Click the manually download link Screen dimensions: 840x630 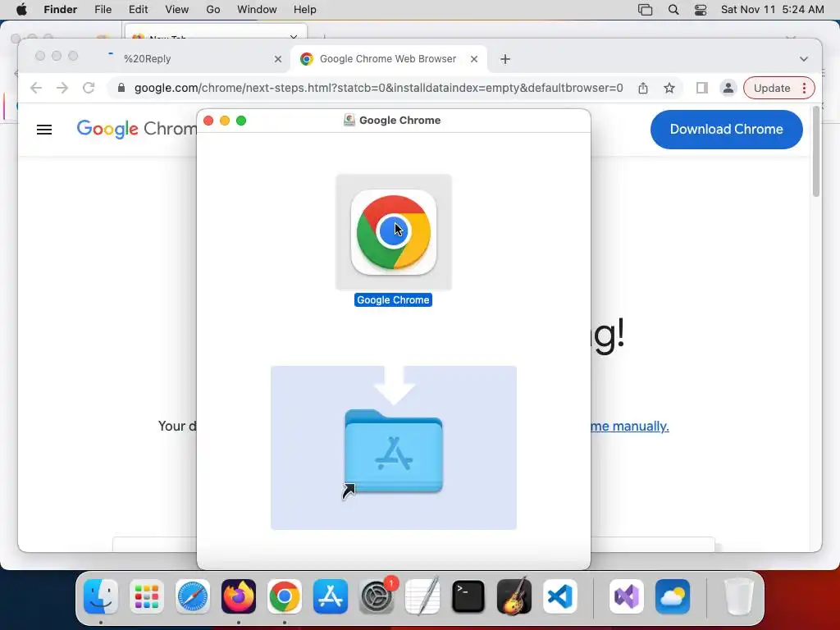click(x=629, y=426)
